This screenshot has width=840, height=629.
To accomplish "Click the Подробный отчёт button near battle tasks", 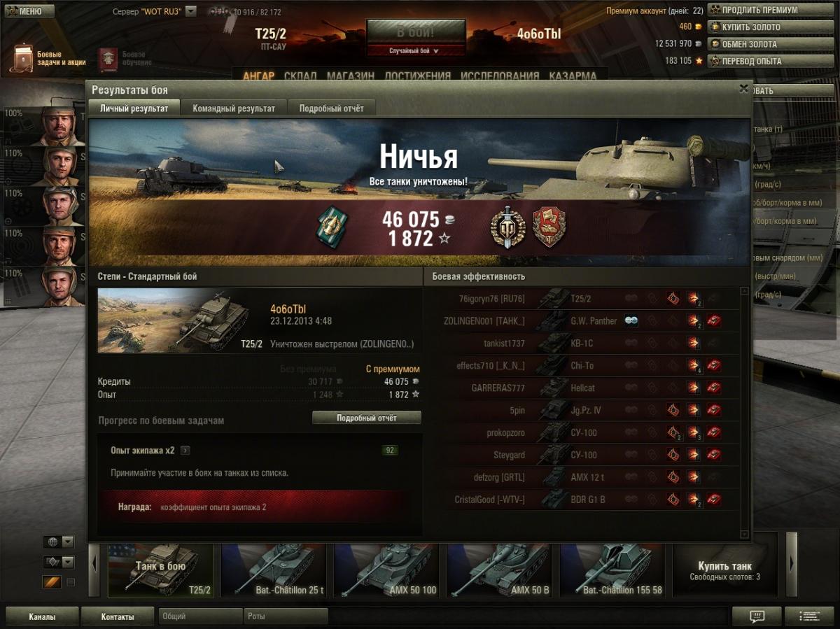I will click(367, 418).
